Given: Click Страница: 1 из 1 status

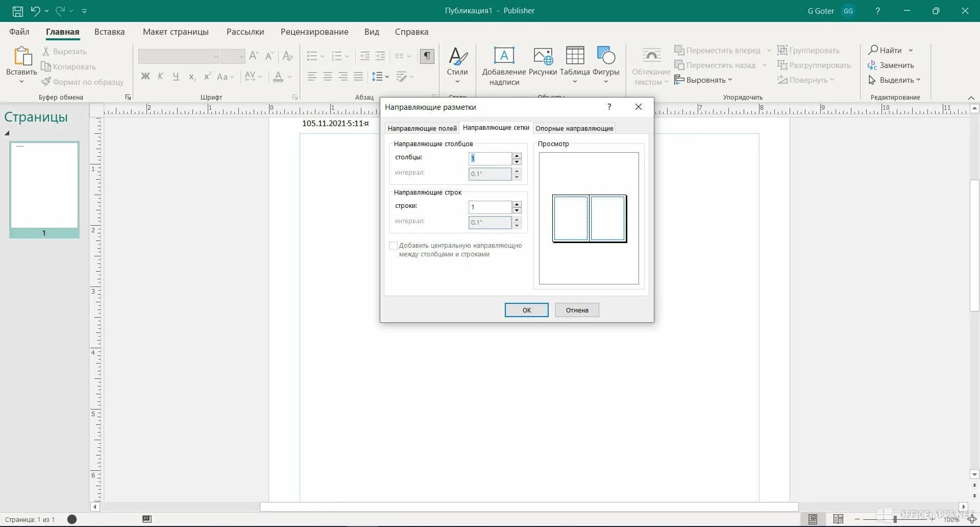Looking at the screenshot, I should click(x=30, y=519).
